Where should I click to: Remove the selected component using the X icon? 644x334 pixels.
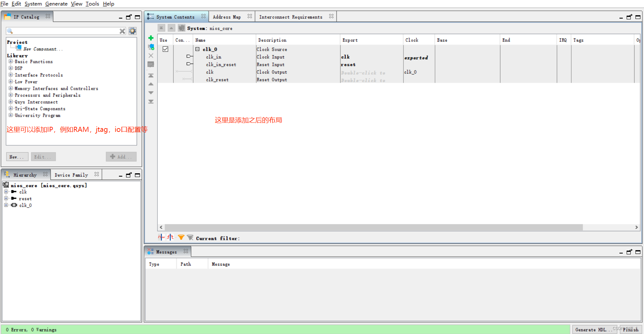[151, 55]
